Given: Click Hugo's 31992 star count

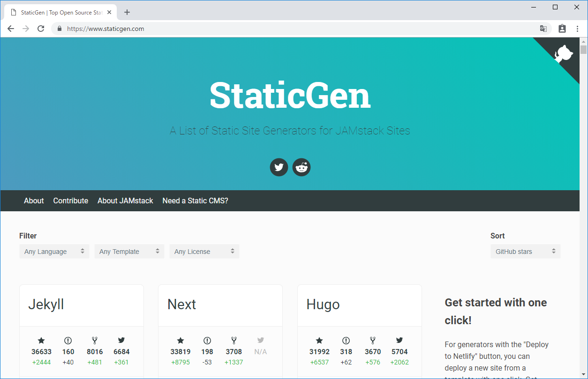Looking at the screenshot, I should [x=319, y=352].
